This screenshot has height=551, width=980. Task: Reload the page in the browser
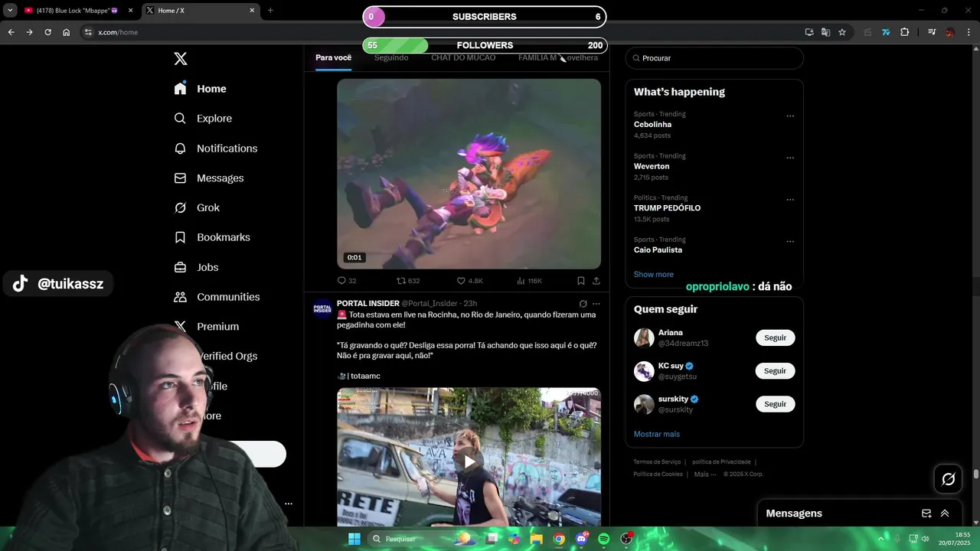coord(47,32)
